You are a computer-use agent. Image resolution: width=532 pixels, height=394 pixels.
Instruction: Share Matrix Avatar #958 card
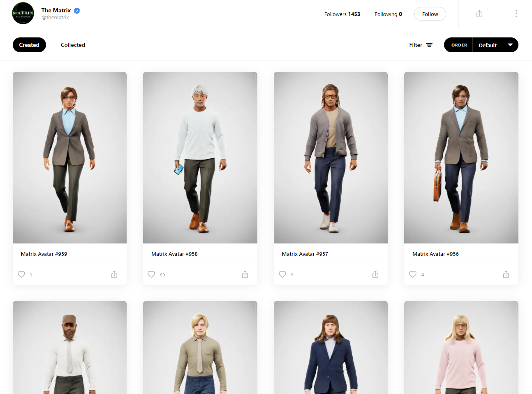245,274
